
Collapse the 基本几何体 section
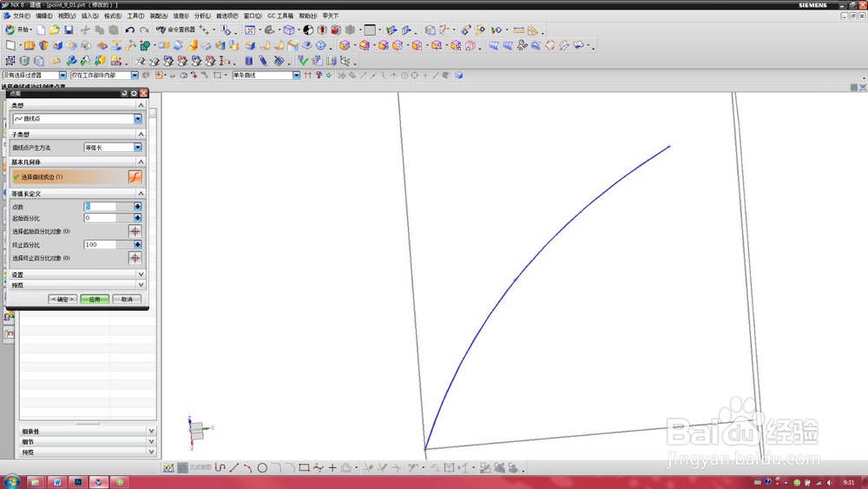tap(141, 162)
